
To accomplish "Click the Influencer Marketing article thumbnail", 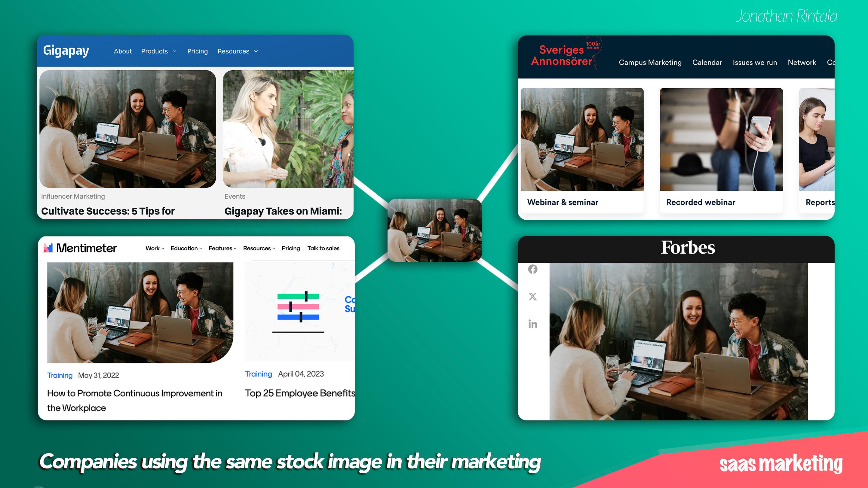I will pos(128,128).
